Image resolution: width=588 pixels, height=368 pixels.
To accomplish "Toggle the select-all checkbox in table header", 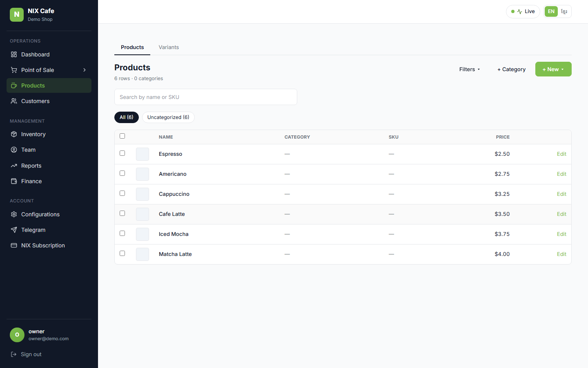I will point(122,136).
